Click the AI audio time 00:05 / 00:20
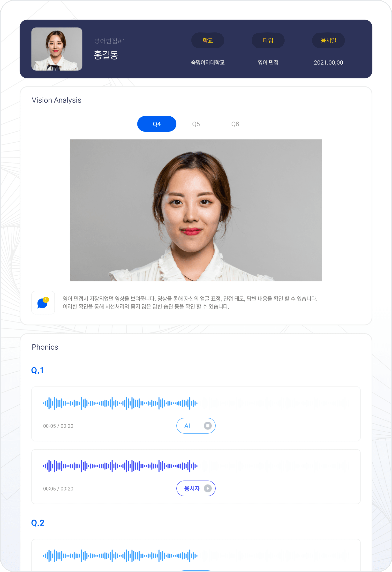The height and width of the screenshot is (572, 392). (58, 426)
